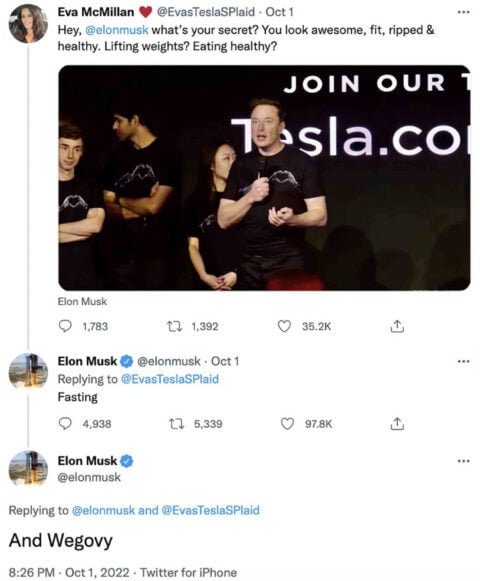Retweet the "Fasting" tweet with 5,339 retweets

pos(176,424)
